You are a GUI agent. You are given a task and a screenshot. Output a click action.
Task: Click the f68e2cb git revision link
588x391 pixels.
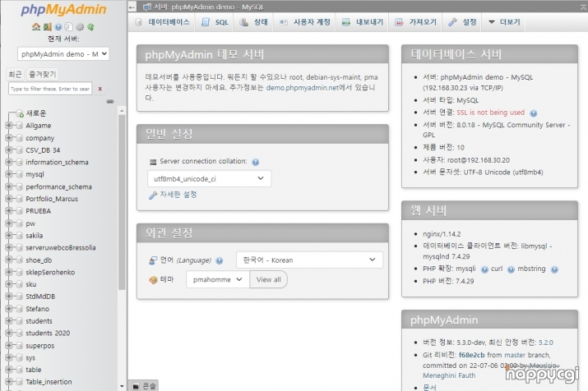[x=472, y=355]
